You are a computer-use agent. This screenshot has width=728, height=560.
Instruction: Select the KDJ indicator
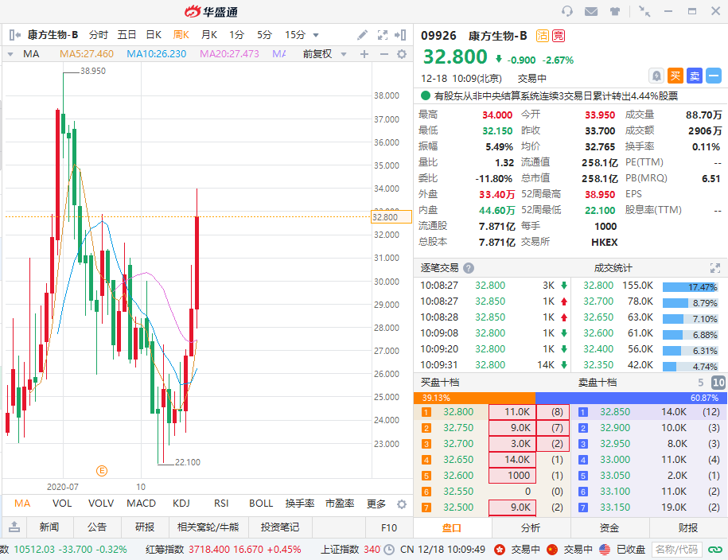tap(181, 504)
